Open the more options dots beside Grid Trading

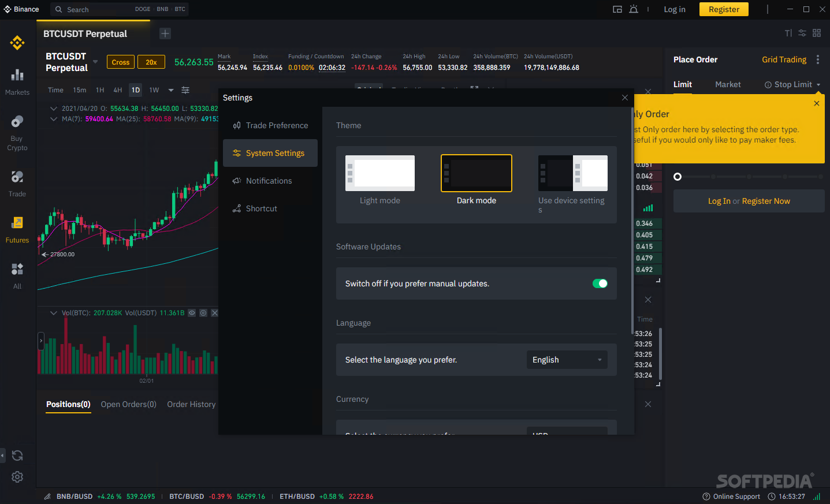coord(818,59)
